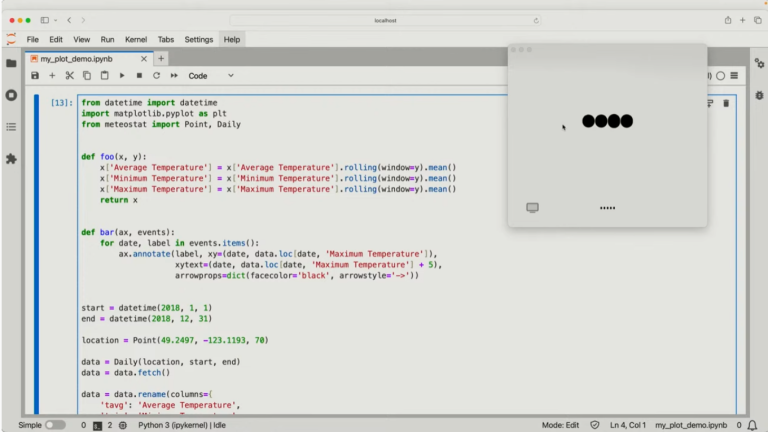Click the browser address bar showing localhost
Viewport: 768px width, 432px height.
pos(385,20)
